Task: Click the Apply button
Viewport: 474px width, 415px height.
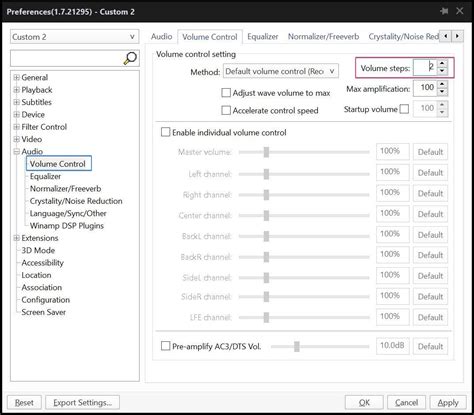Action: point(448,403)
